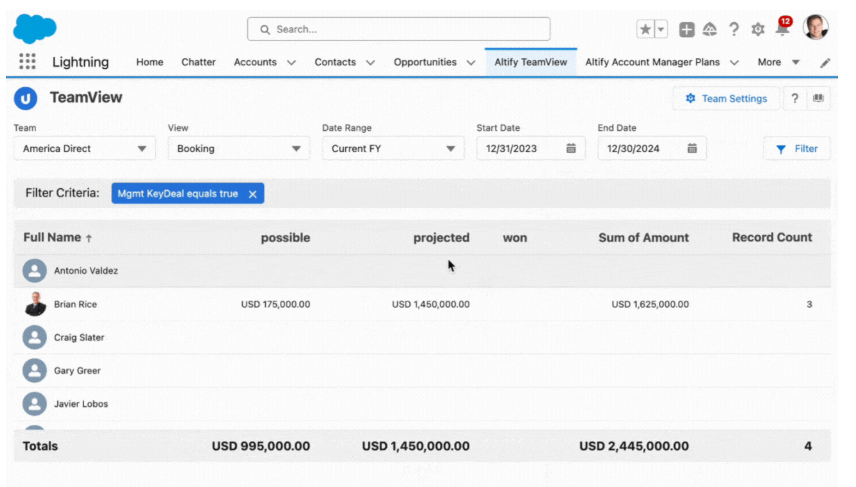Open the Date Range dropdown Current FY

(x=393, y=149)
